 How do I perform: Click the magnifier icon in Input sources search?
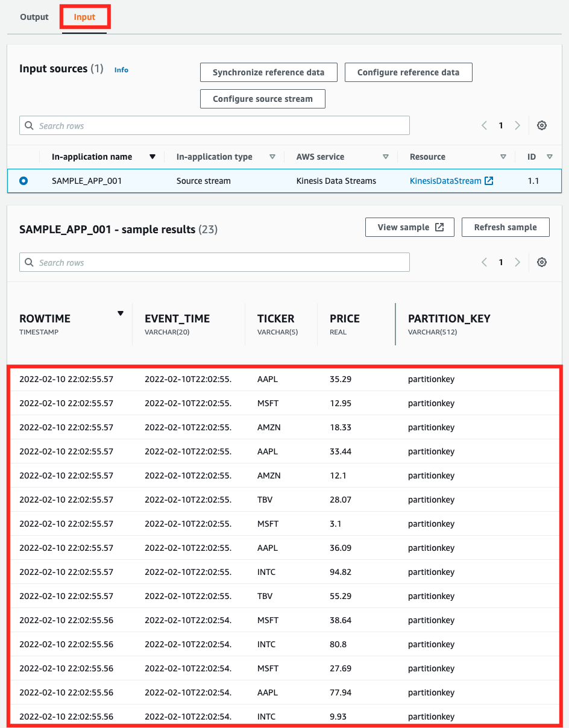coord(29,125)
